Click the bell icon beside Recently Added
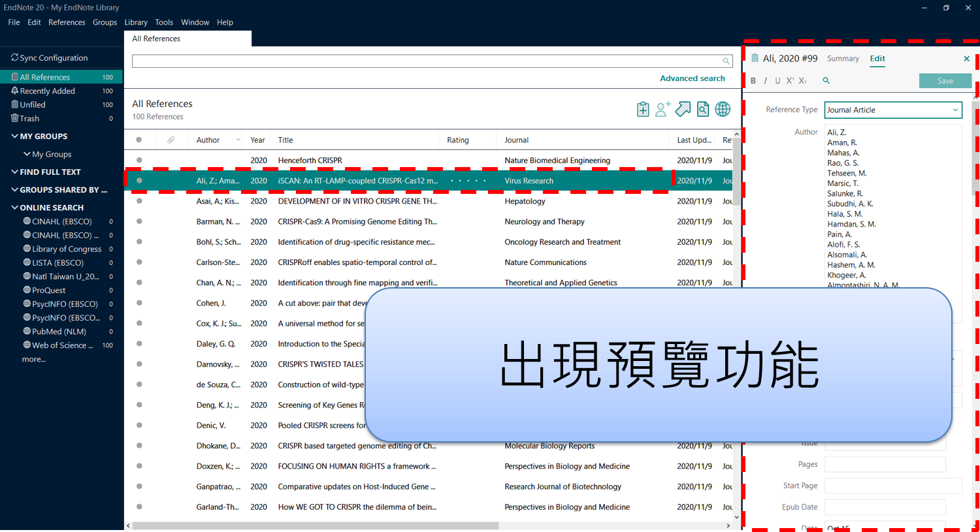The image size is (980, 532). [x=14, y=91]
